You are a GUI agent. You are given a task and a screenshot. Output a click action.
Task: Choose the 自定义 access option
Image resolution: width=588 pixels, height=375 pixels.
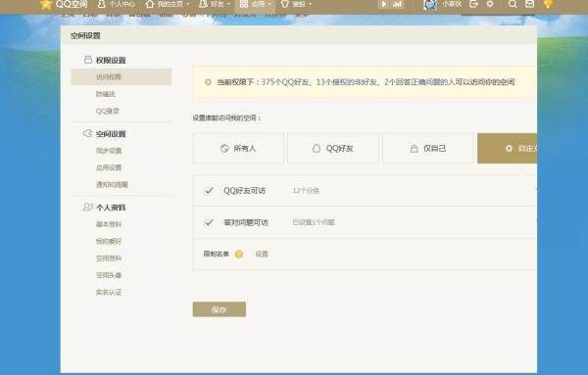507,149
